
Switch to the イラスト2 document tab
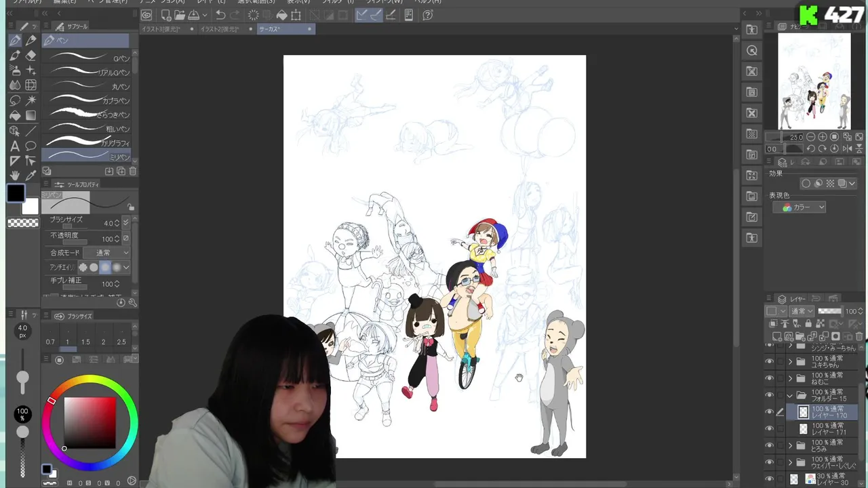[226, 29]
